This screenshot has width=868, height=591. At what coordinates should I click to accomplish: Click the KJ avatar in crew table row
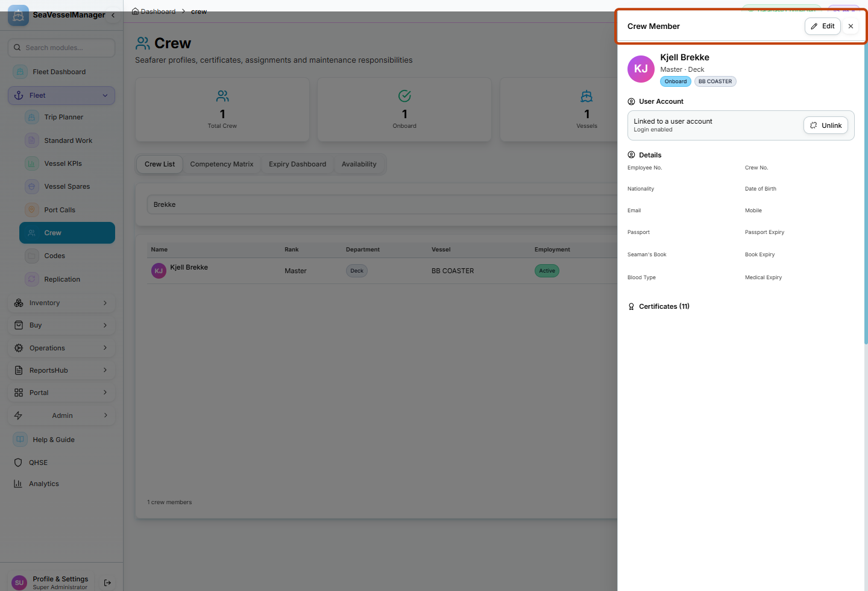click(159, 271)
